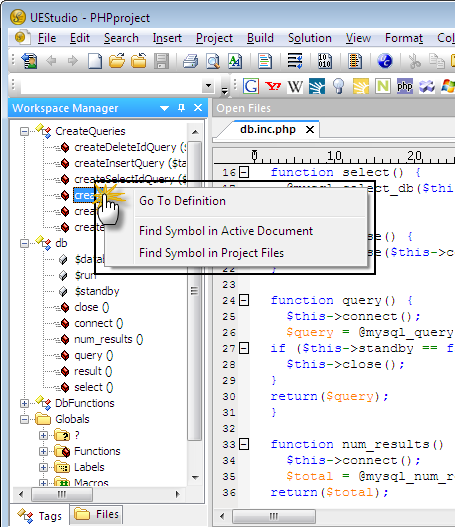Click the first toolbar icon with person

click(30, 61)
